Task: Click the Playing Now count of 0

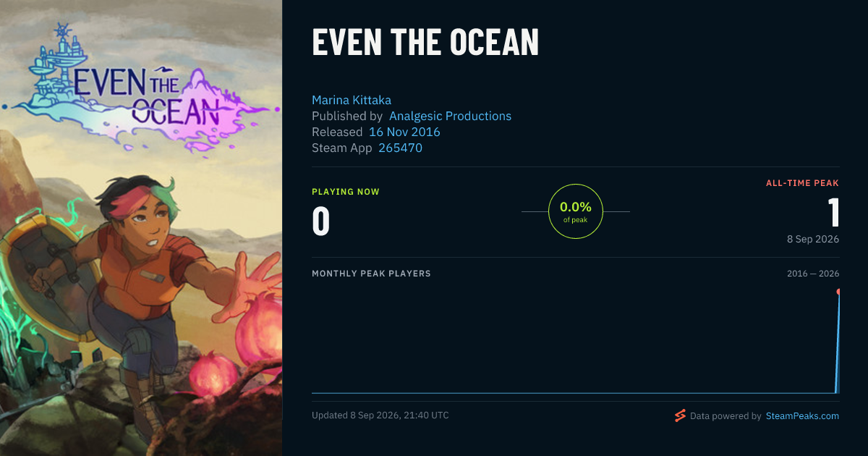Action: [x=321, y=221]
